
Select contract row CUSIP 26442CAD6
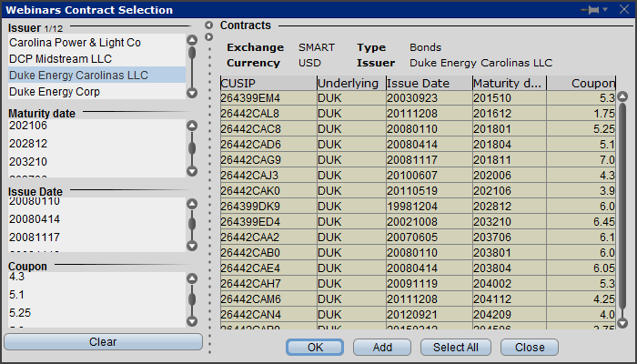418,145
